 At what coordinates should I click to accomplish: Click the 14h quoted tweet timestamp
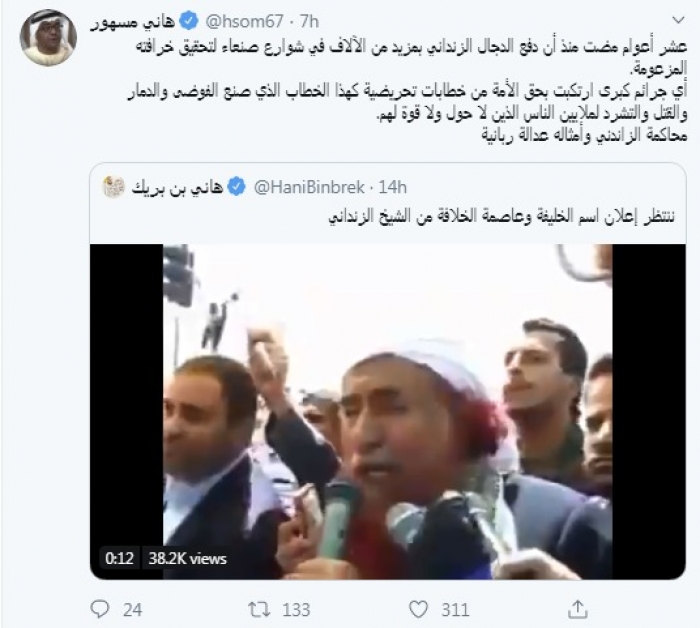[x=392, y=187]
